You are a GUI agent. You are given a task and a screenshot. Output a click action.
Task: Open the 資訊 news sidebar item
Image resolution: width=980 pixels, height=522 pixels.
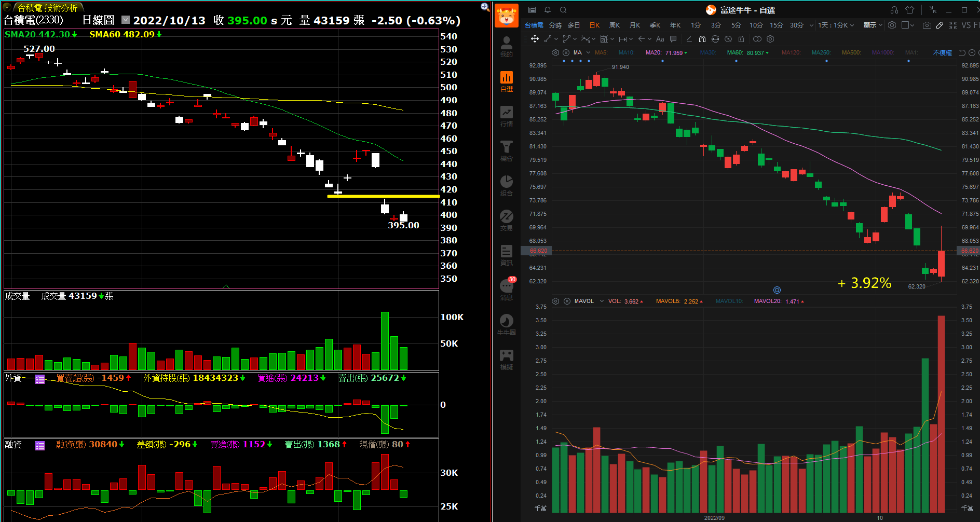(x=507, y=255)
